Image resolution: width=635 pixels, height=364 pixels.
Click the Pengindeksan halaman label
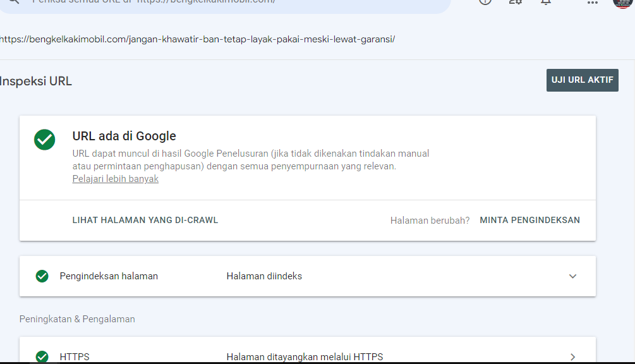[x=109, y=276]
